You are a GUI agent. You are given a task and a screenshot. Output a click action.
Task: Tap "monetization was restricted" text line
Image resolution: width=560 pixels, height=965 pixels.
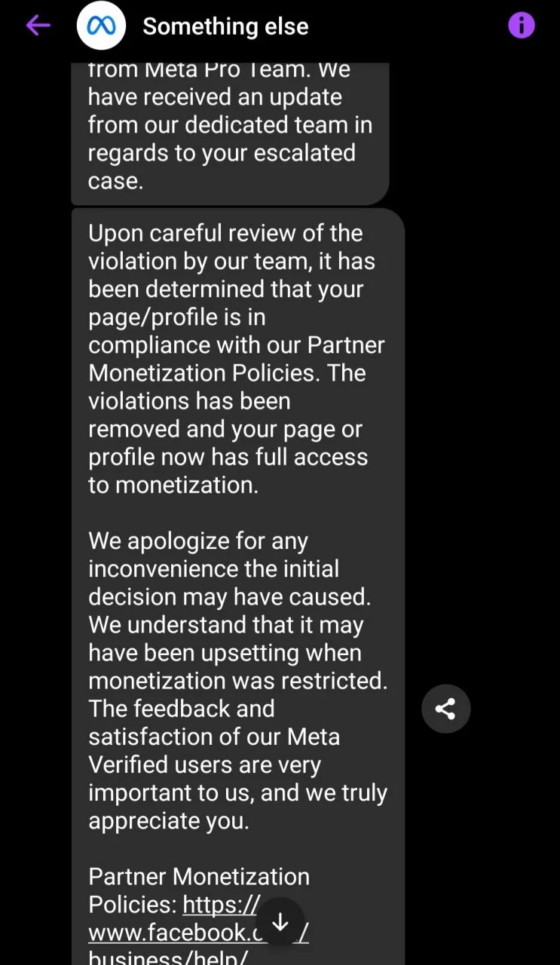point(237,681)
